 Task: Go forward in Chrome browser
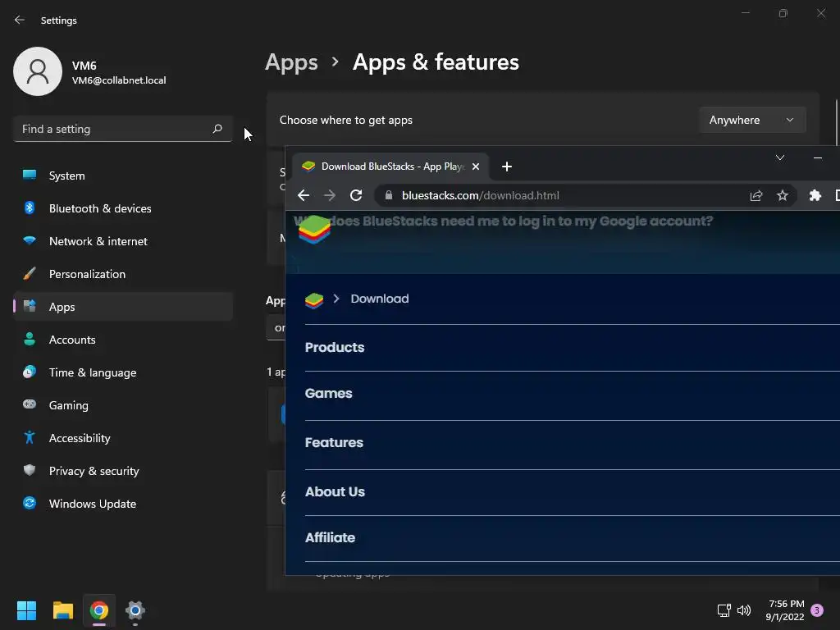[330, 195]
